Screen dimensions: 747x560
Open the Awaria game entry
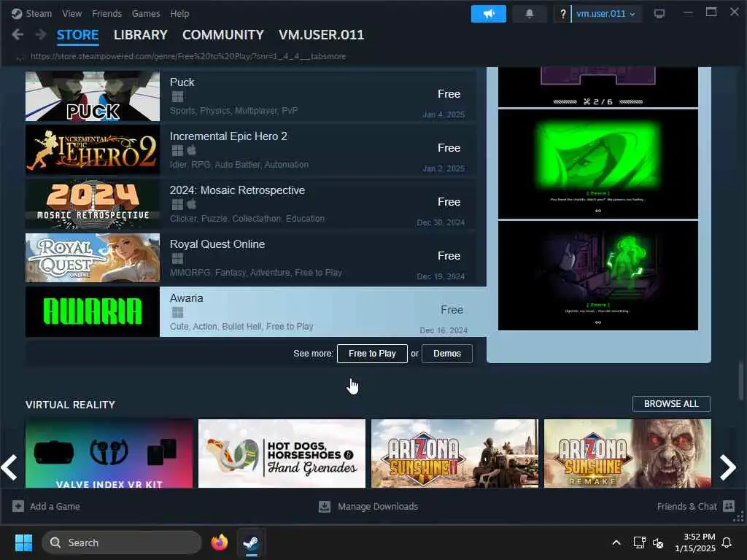click(x=256, y=312)
